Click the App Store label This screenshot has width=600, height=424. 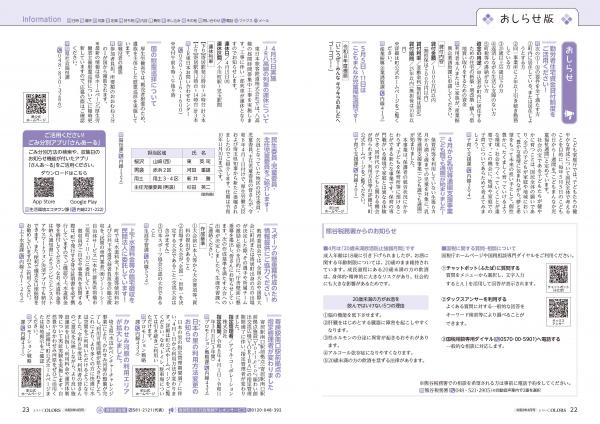(44, 202)
